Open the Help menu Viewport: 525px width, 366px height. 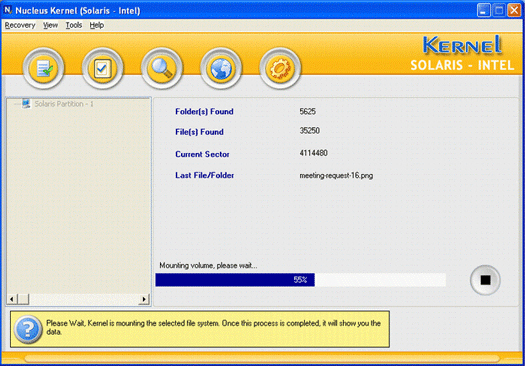pos(96,25)
